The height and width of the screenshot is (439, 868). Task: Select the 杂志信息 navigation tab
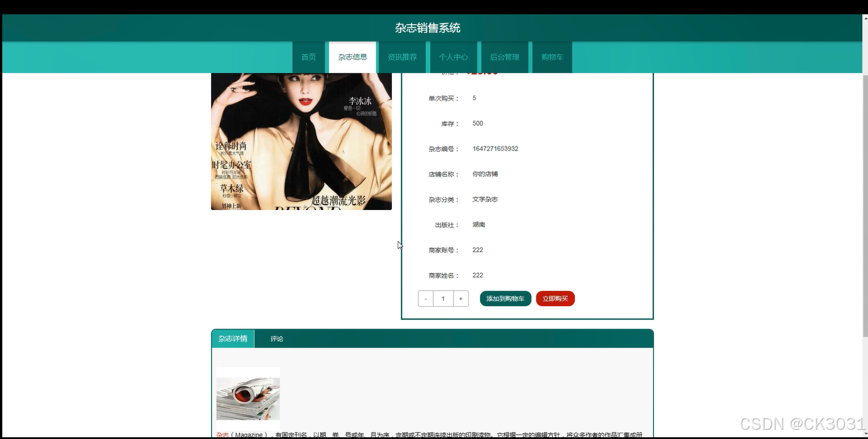click(x=352, y=57)
